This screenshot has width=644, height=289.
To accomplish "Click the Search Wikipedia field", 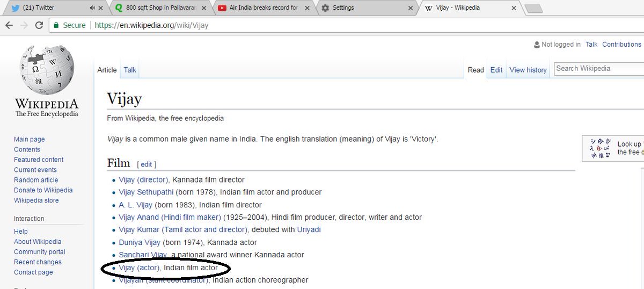I will click(x=598, y=69).
